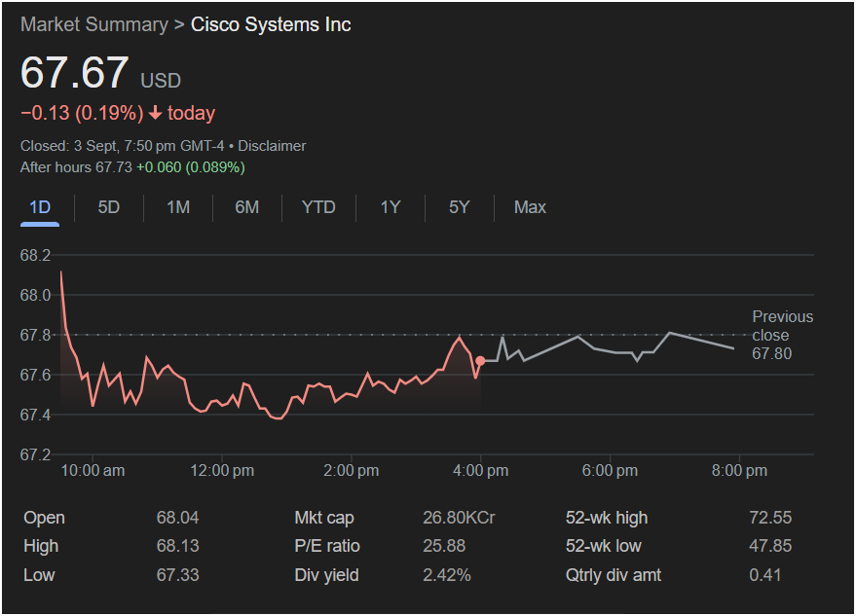This screenshot has width=856, height=616.
Task: Select the 1Y time range tab
Action: click(x=391, y=207)
